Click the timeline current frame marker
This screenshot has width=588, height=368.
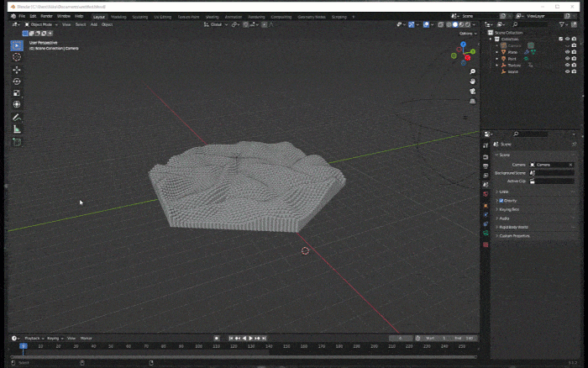(23, 346)
